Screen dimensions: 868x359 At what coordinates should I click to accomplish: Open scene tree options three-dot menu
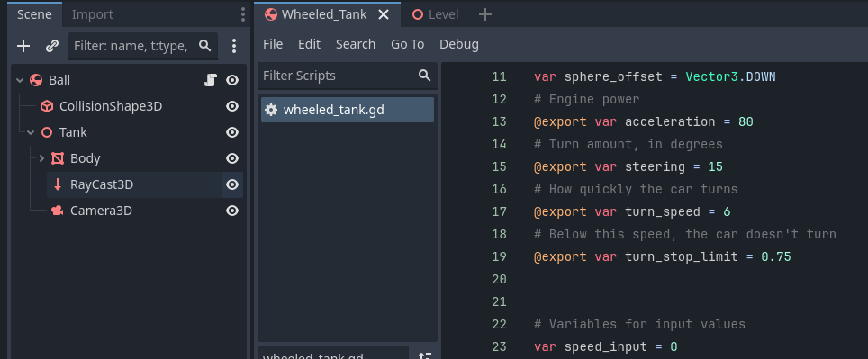[x=233, y=46]
